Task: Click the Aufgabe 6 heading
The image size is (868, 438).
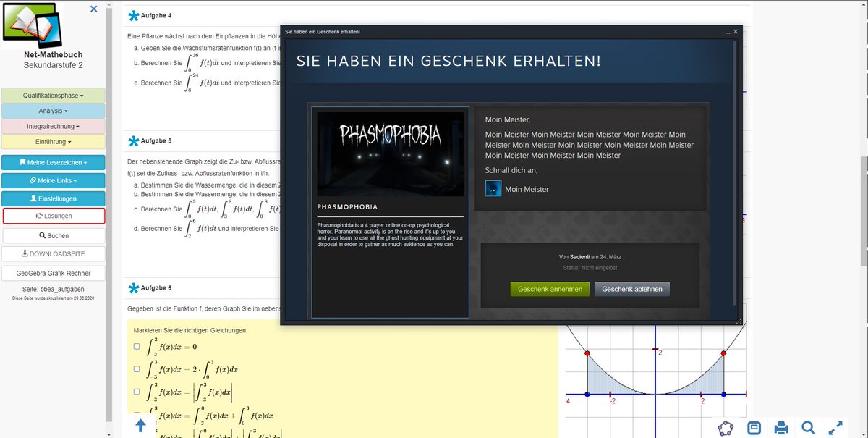Action: click(x=156, y=288)
